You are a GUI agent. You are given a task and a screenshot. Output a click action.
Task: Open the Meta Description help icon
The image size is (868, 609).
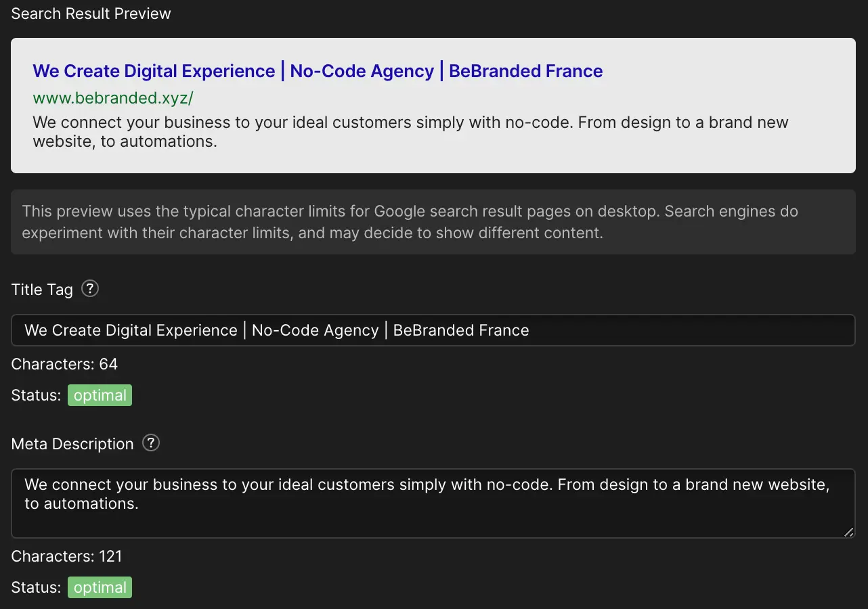(x=151, y=443)
